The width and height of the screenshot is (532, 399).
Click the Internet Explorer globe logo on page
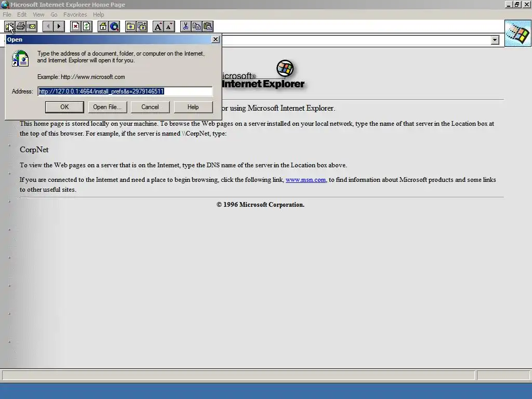(x=285, y=68)
